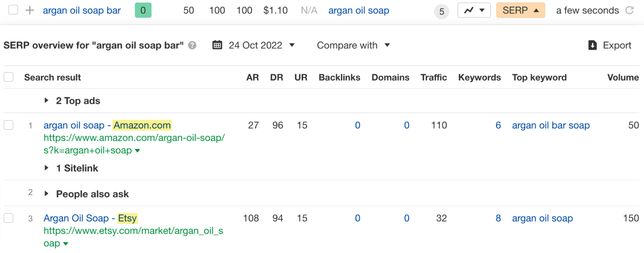Open the trend chart dropdown button
This screenshot has width=644, height=253.
point(474,10)
